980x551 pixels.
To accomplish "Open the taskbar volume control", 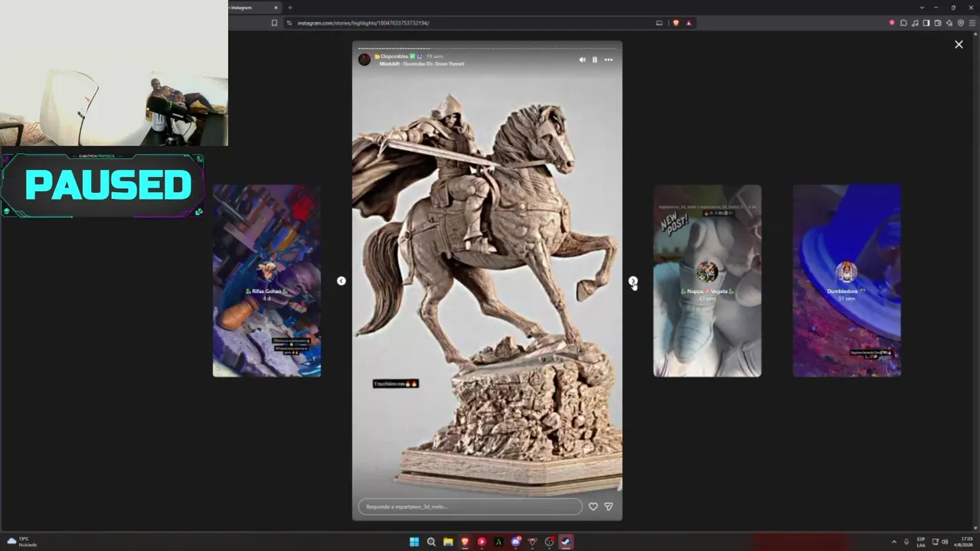I will click(x=944, y=542).
